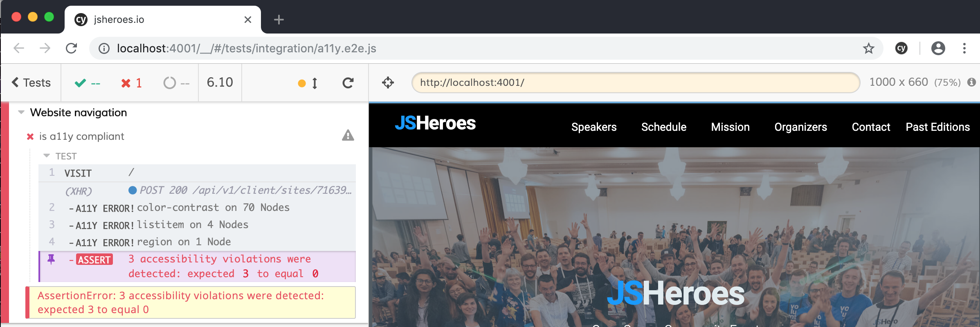Collapse the TEST commands section
This screenshot has height=327, width=980.
(47, 156)
